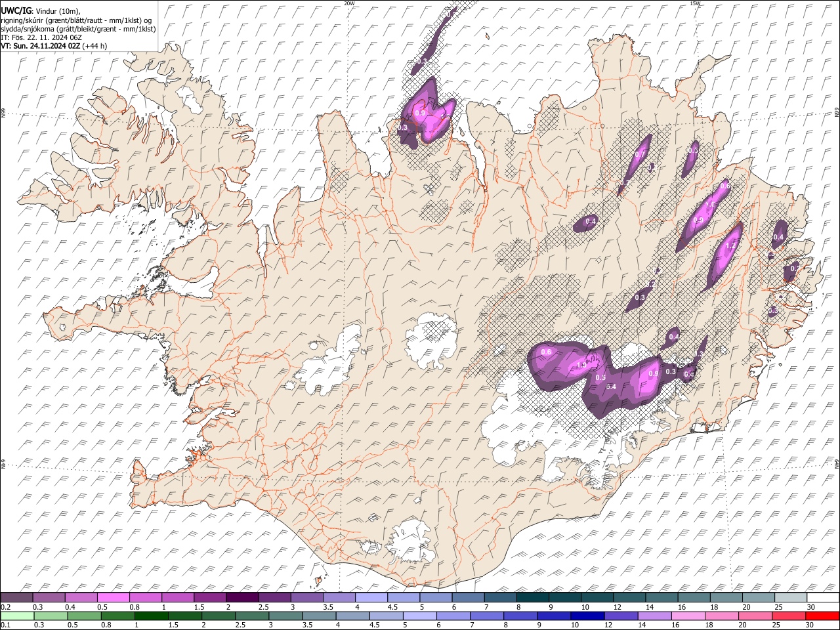
Task: Click the "12" label in upper legend row
Action: coord(617,607)
